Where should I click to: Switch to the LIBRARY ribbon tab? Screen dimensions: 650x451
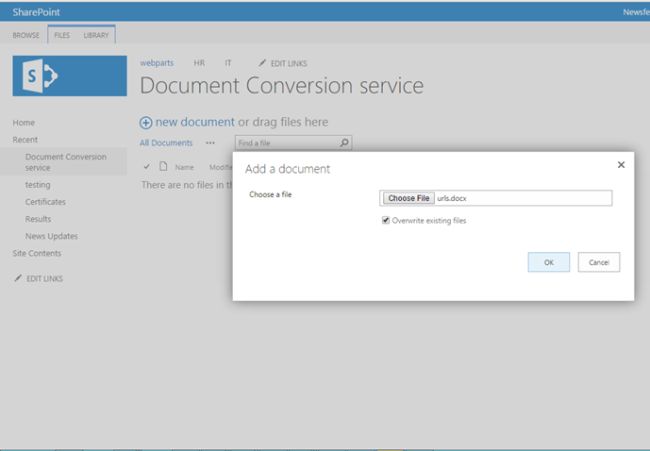(96, 35)
